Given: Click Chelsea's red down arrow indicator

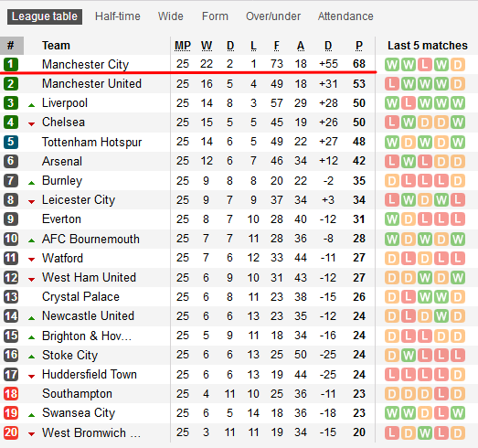Looking at the screenshot, I should [31, 124].
